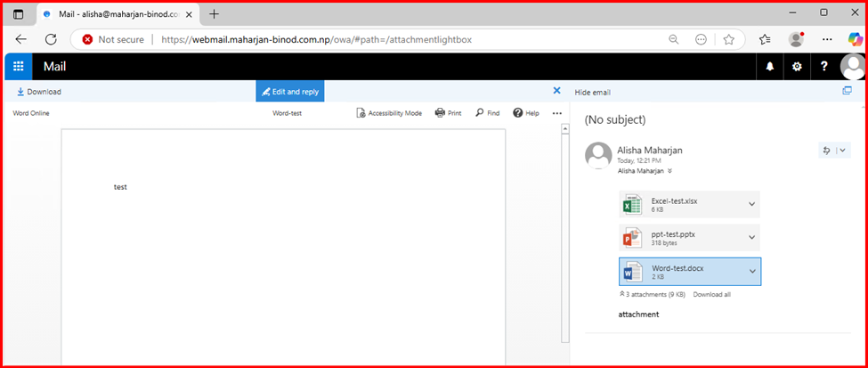Open the pop-out window icon
The width and height of the screenshot is (868, 368).
[847, 91]
